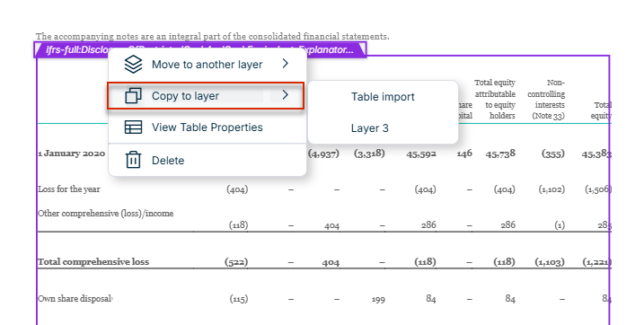Select the 'Loss for the year' row label
The width and height of the screenshot is (644, 325).
[x=69, y=189]
